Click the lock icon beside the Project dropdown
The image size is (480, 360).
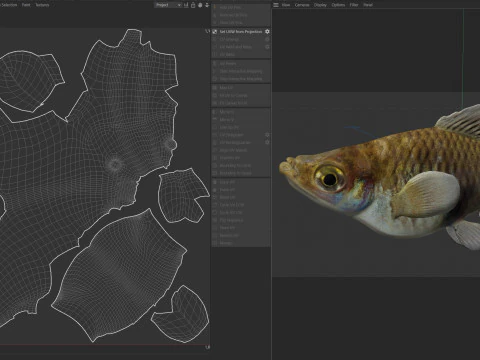(193, 5)
